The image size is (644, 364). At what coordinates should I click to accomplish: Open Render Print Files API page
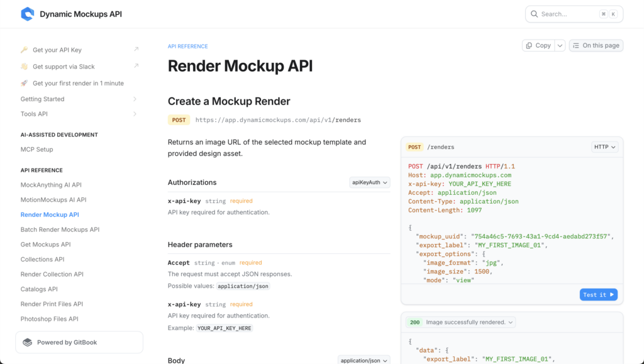52,304
